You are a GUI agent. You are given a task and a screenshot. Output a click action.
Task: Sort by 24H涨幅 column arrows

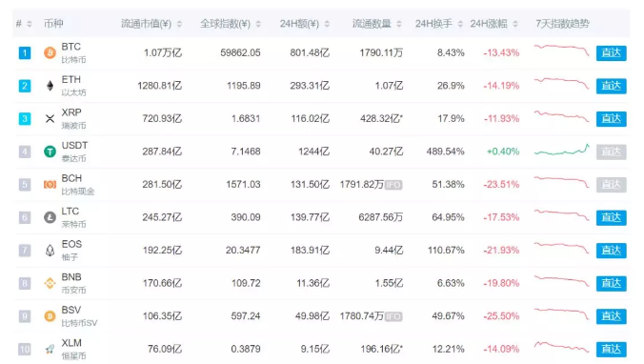[x=515, y=24]
